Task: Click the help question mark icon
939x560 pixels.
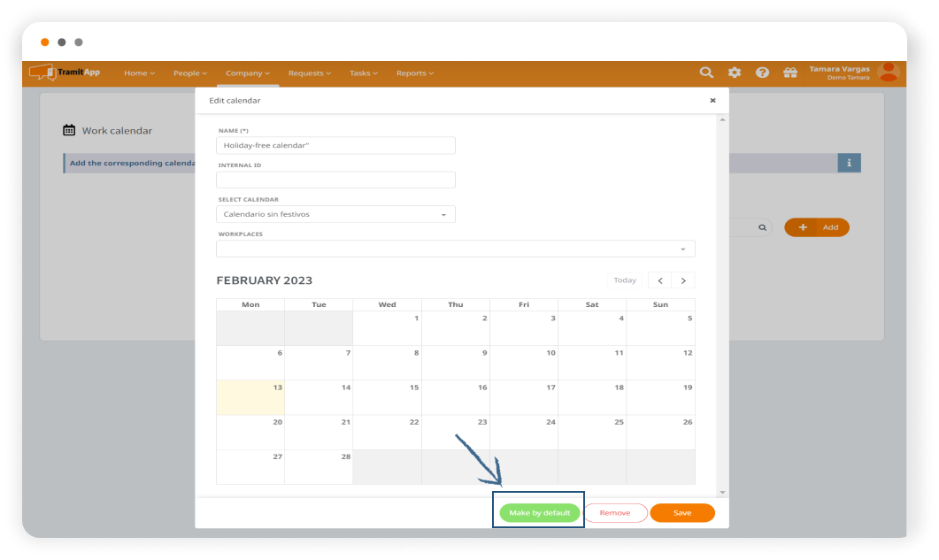Action: click(762, 73)
